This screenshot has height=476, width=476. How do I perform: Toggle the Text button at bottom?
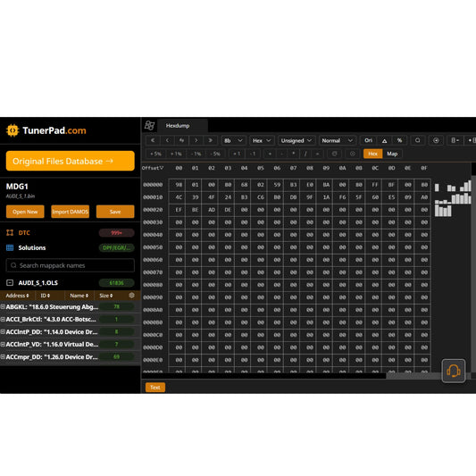click(x=155, y=388)
